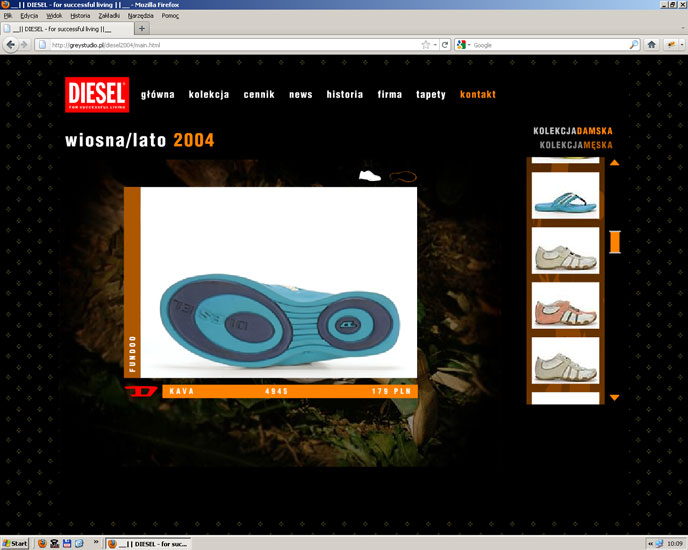This screenshot has height=550, width=688.
Task: Open the Widok menu
Action: 54,15
